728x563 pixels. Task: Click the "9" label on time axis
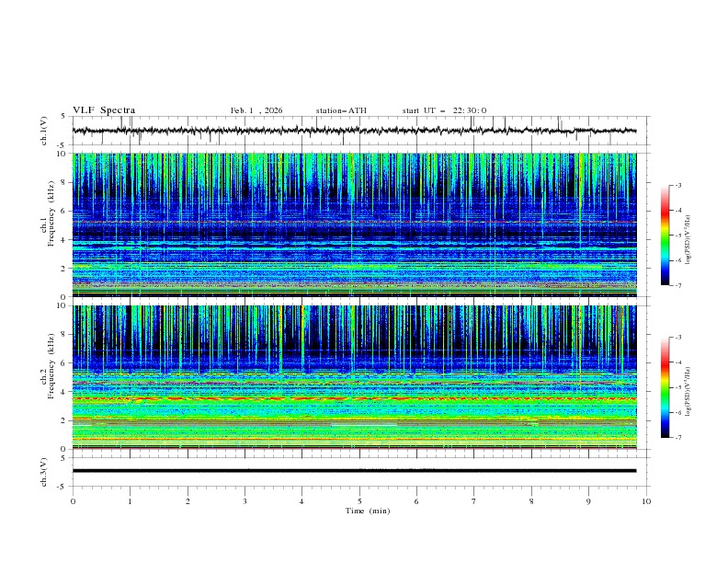[x=588, y=501]
